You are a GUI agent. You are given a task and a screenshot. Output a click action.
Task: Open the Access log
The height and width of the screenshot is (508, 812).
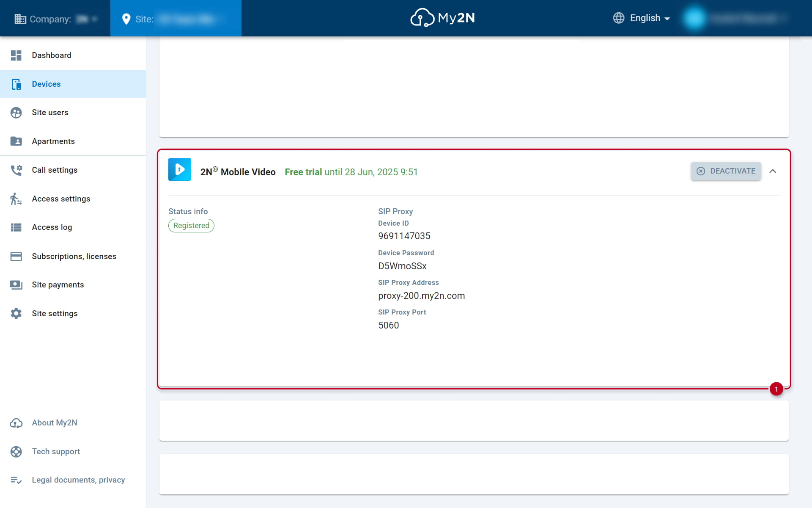point(73,227)
